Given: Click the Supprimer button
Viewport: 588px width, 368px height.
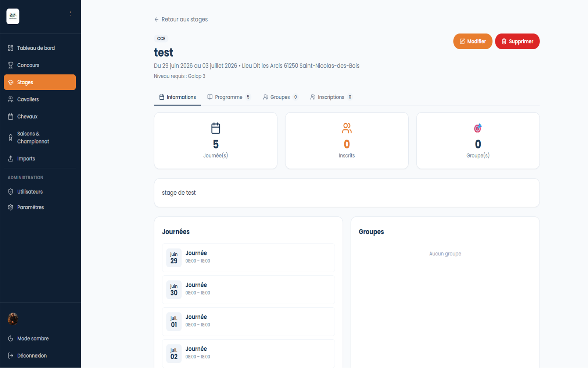Looking at the screenshot, I should tap(517, 41).
